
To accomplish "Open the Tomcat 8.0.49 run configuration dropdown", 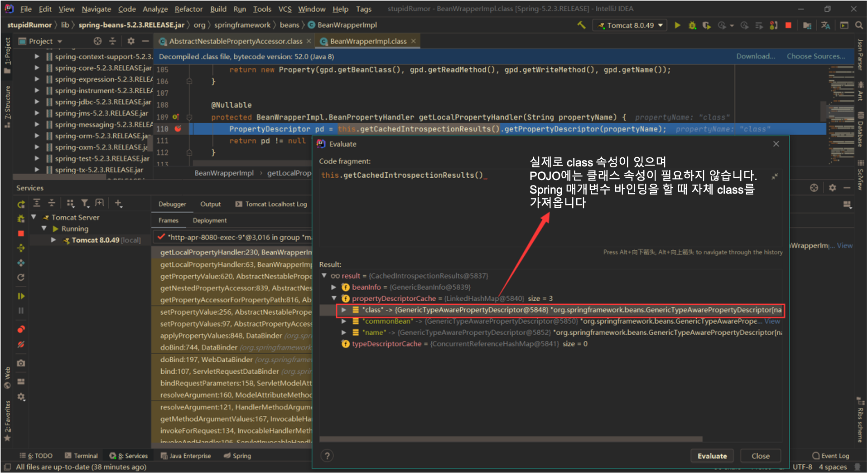I will click(630, 25).
